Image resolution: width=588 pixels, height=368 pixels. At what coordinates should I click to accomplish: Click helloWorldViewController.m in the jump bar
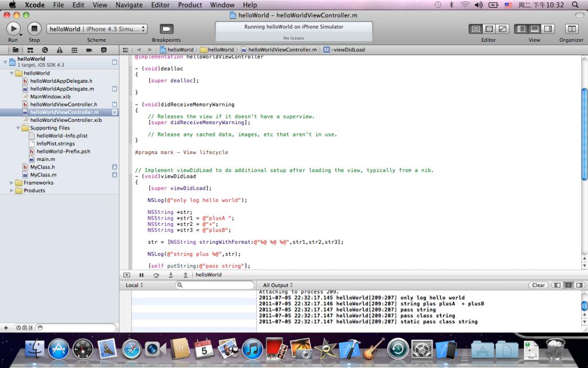279,49
